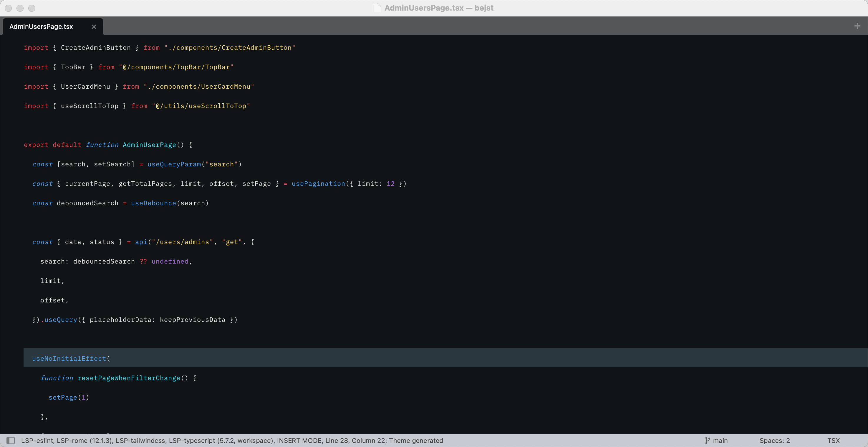Click getTotalPages in the destructuring
Viewport: 868px width, 447px height.
pyautogui.click(x=145, y=184)
